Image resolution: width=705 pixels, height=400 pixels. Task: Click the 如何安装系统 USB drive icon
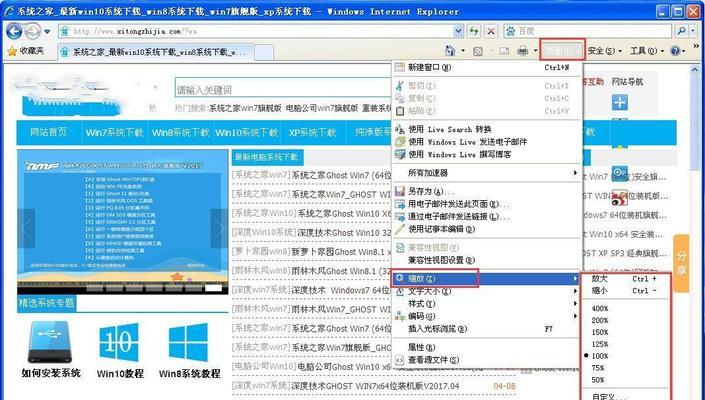pos(50,342)
